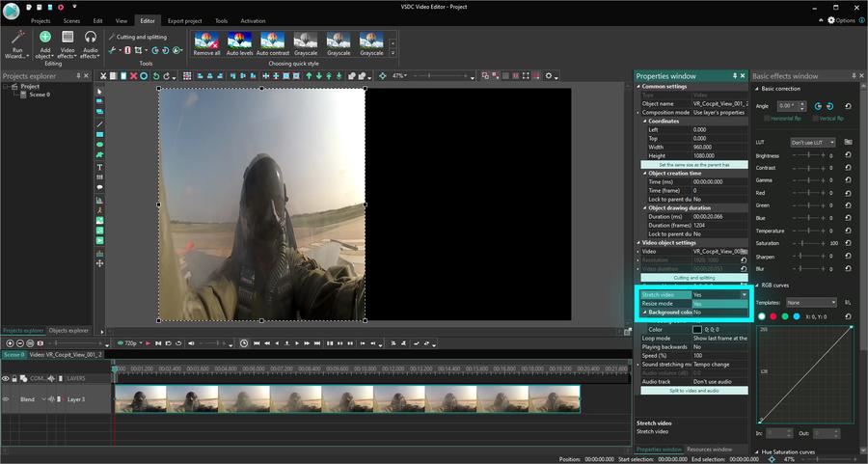
Task: Apply the Auto contrast quick style
Action: pos(272,43)
